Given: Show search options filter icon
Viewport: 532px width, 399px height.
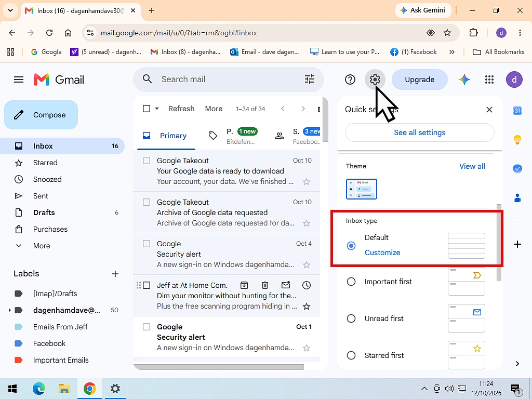Looking at the screenshot, I should tap(310, 79).
